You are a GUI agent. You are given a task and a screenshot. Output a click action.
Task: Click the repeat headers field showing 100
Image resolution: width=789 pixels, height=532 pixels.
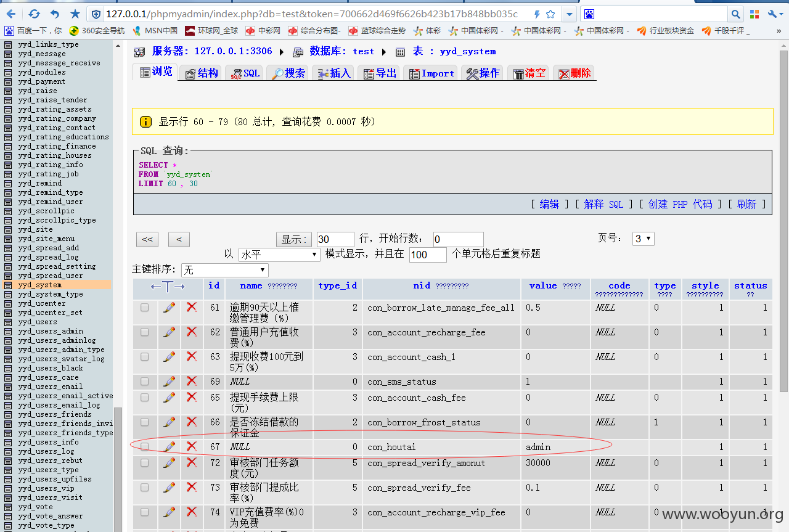(428, 255)
